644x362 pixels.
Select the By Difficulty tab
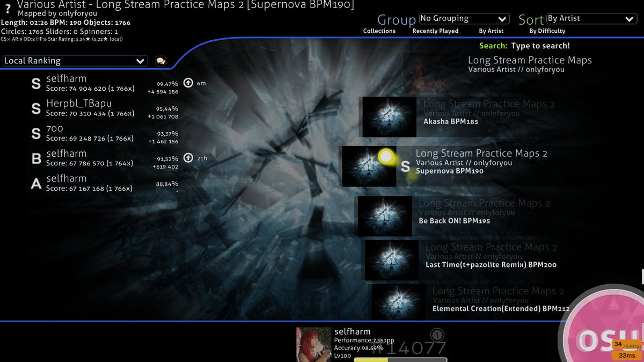(x=547, y=31)
